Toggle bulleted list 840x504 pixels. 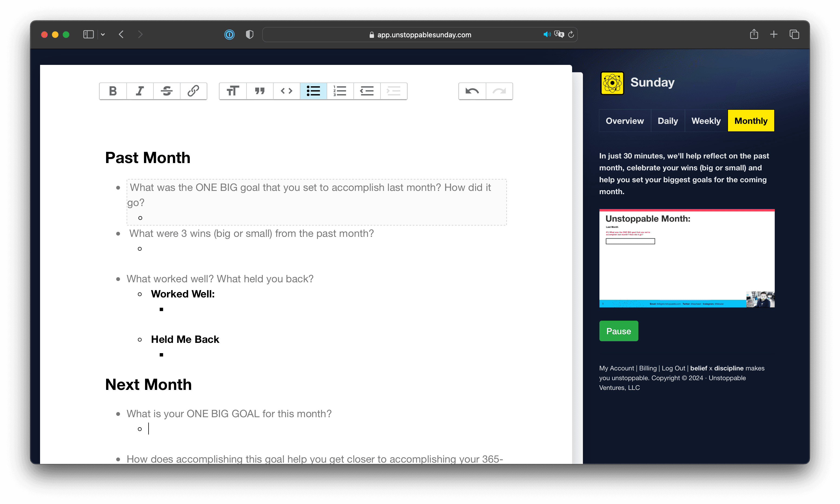pos(313,91)
